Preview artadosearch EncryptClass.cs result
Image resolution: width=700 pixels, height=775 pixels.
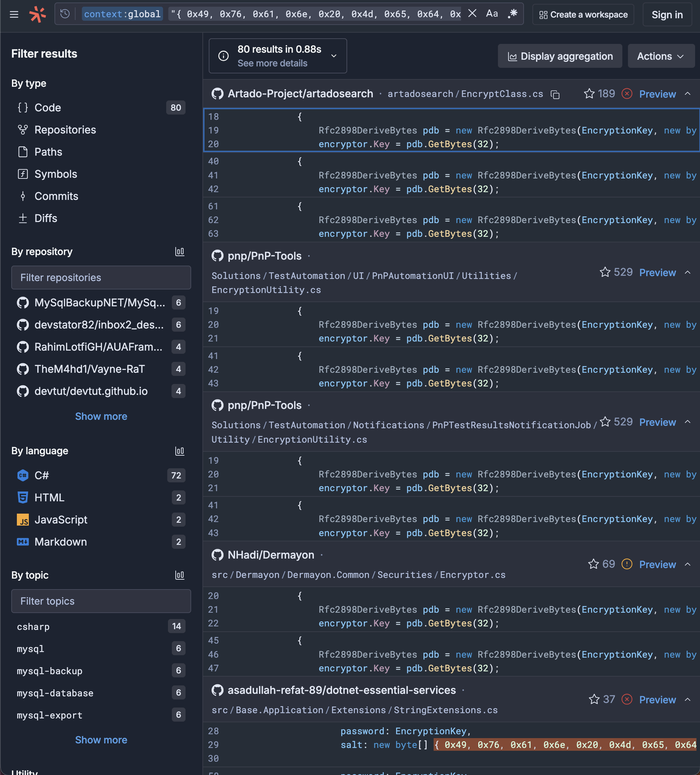tap(657, 94)
